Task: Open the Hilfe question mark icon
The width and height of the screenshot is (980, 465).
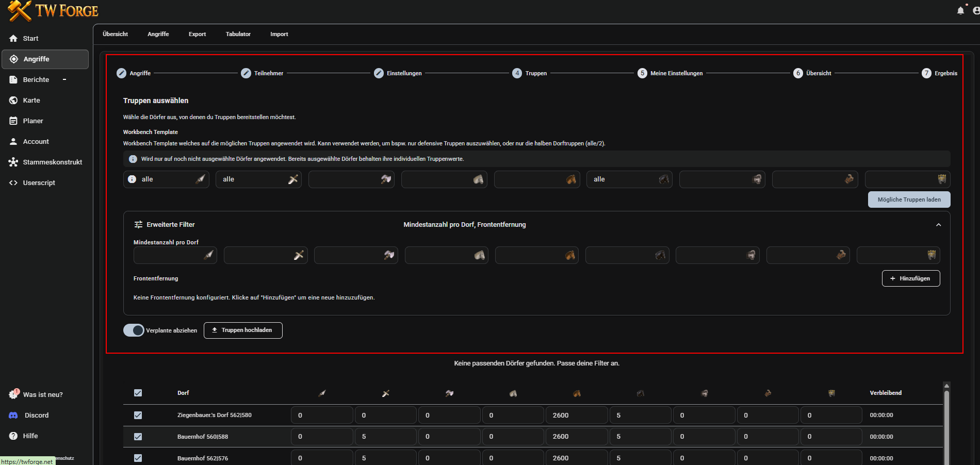Action: coord(13,436)
